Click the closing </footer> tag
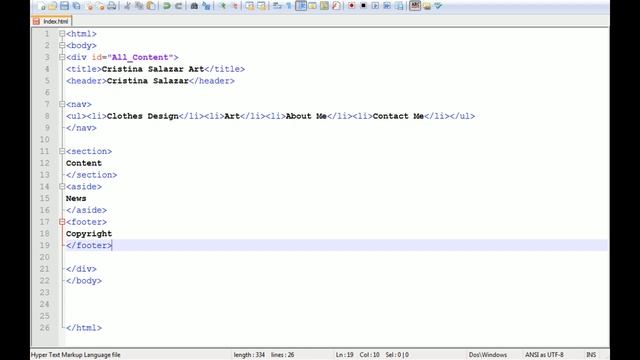640x360 pixels. click(x=89, y=245)
